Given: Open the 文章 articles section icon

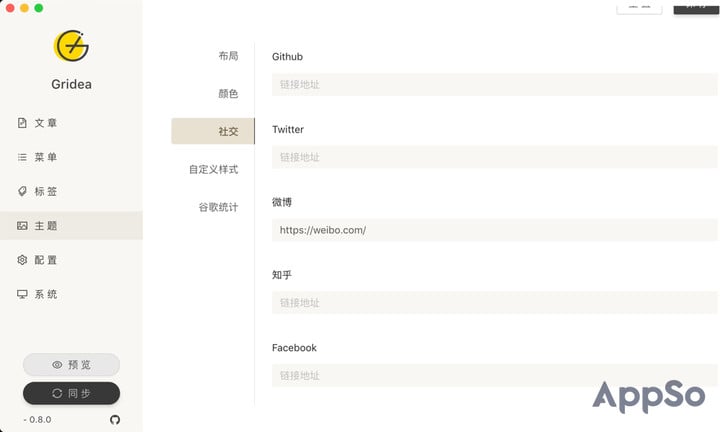Looking at the screenshot, I should click(x=22, y=123).
